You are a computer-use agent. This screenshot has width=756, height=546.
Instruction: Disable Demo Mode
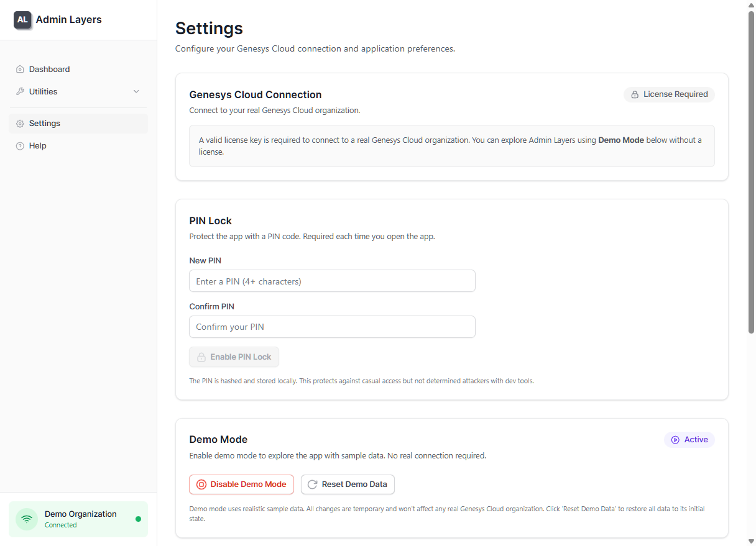click(x=241, y=484)
